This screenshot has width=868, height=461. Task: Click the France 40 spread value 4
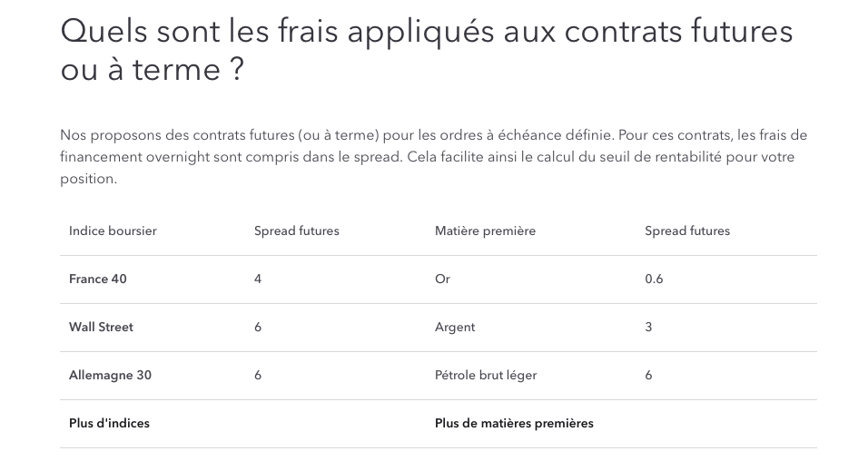[258, 280]
